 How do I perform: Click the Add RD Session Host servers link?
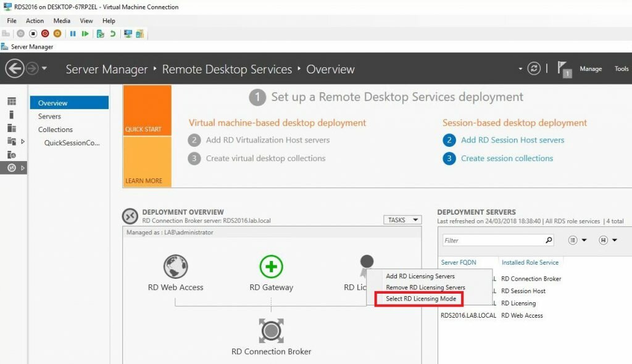pos(512,140)
